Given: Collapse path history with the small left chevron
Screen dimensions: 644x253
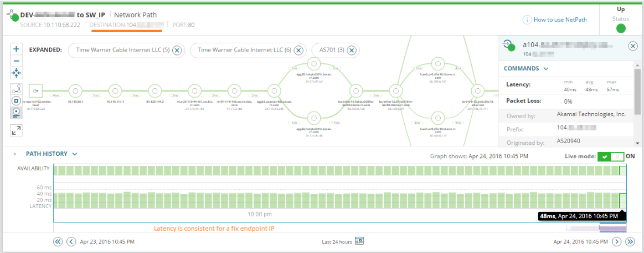Looking at the screenshot, I should click(15, 154).
